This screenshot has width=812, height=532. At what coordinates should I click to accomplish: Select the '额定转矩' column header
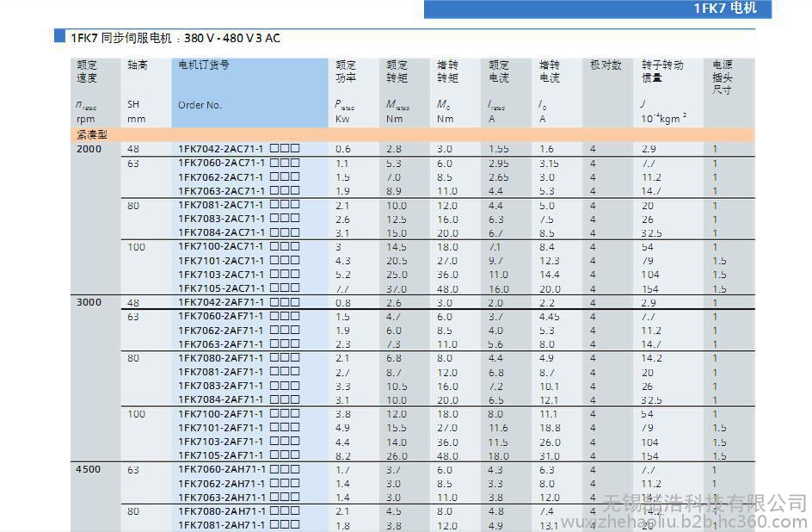397,71
